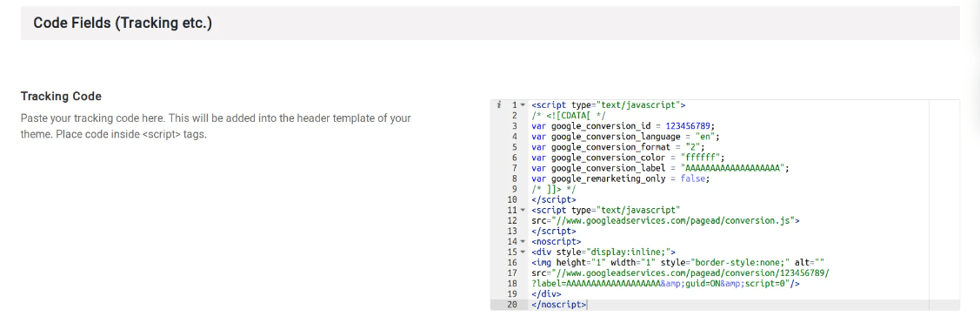Collapse the fold arrow on line 11
This screenshot has width=980, height=323.
523,211
